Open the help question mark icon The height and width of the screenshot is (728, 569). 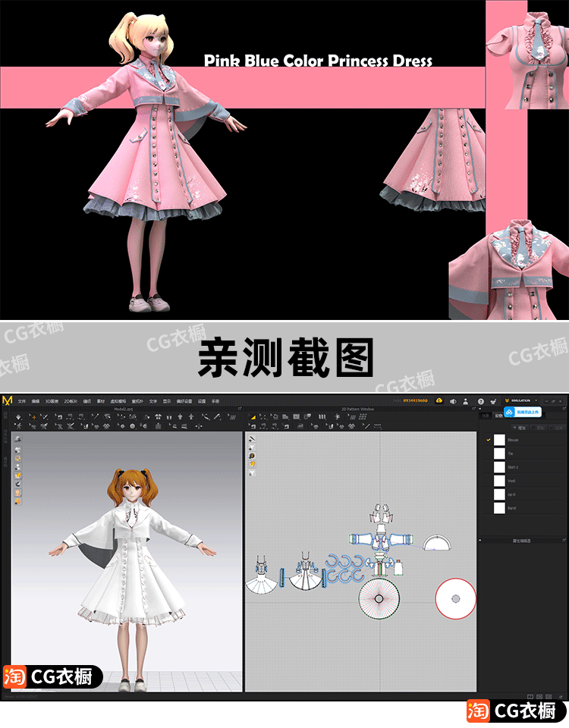(x=481, y=401)
